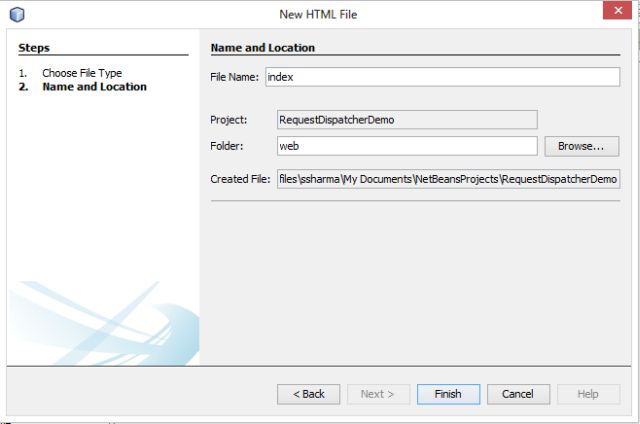This screenshot has width=640, height=424.
Task: Go back with the < Back button
Action: tap(308, 394)
